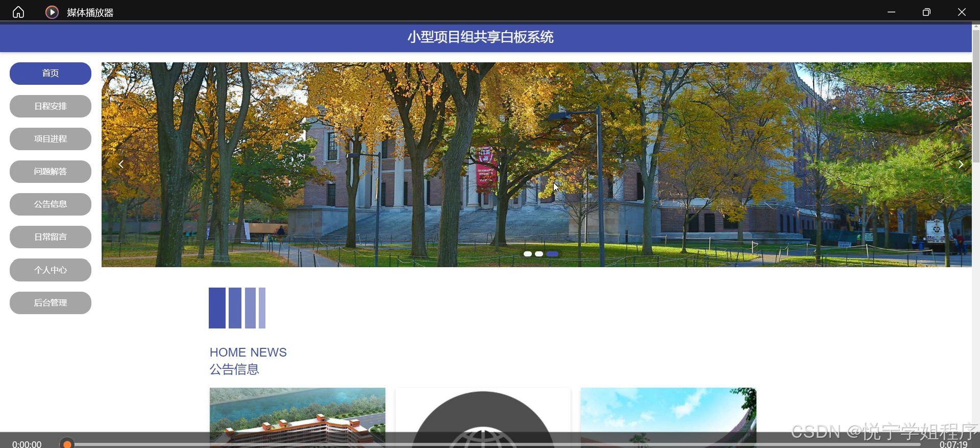Click the page vertical scrollbar

(x=976, y=96)
